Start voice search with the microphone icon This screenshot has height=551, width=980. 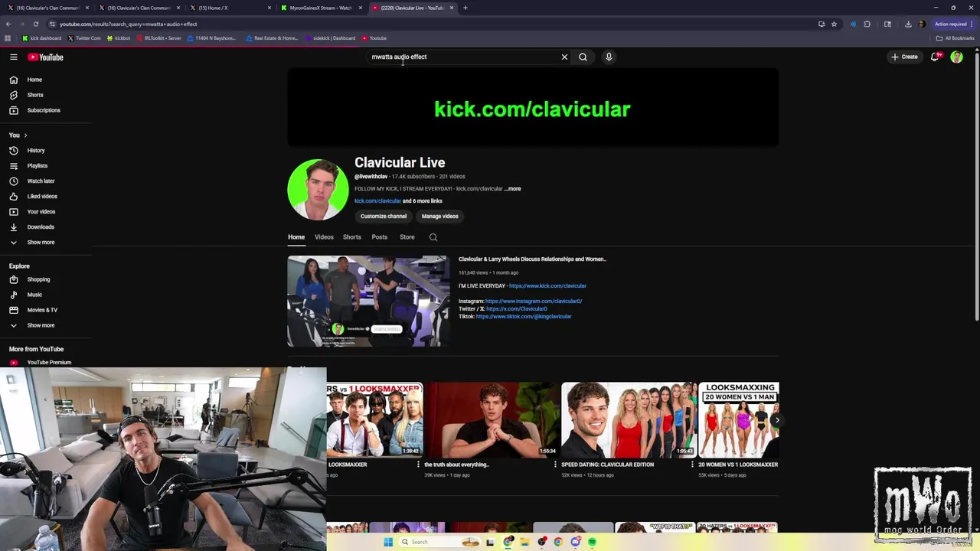tap(609, 57)
